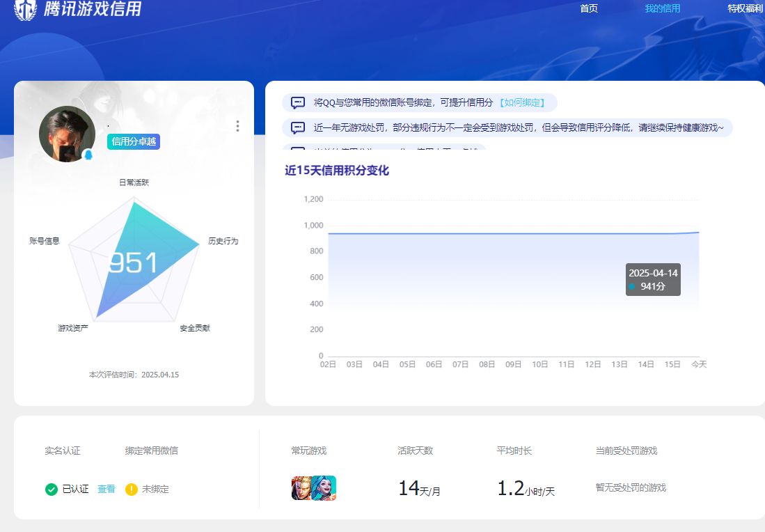Click the 未绑定 WeChat status text
765x532 pixels.
click(x=156, y=489)
